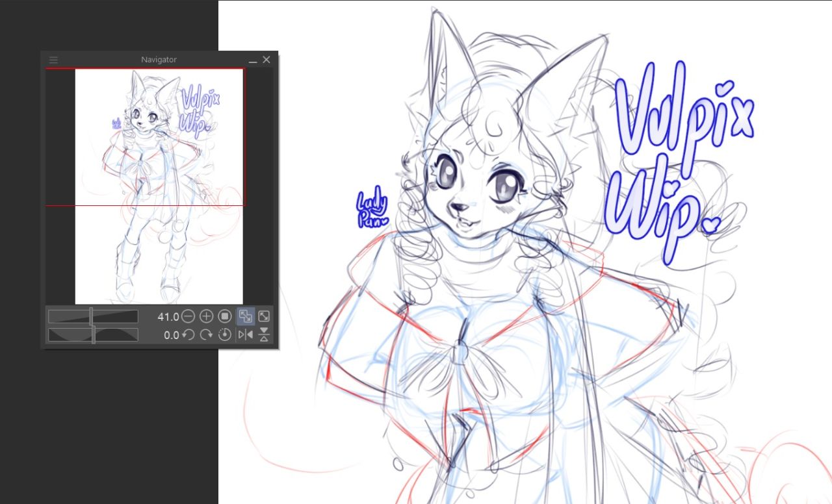Minimize the Navigator panel

pyautogui.click(x=253, y=60)
